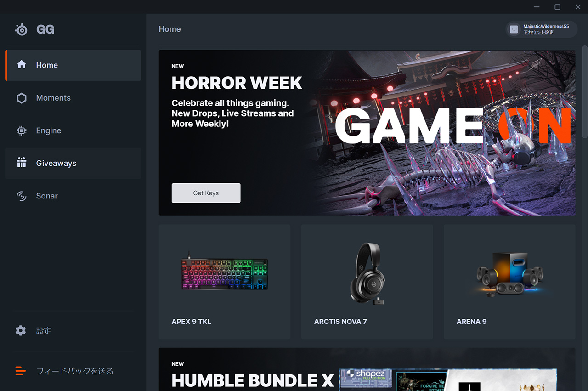This screenshot has width=588, height=391.
Task: Click the user avatar icon
Action: 514,29
